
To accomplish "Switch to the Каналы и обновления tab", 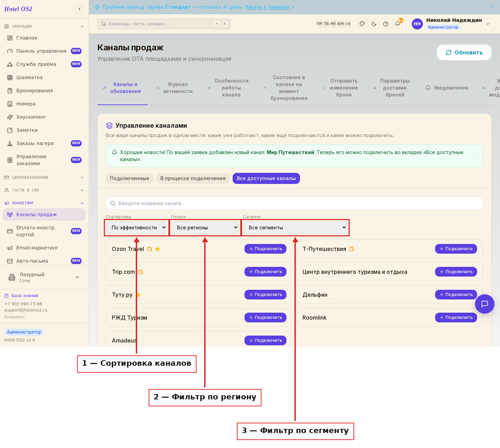I will click(122, 88).
